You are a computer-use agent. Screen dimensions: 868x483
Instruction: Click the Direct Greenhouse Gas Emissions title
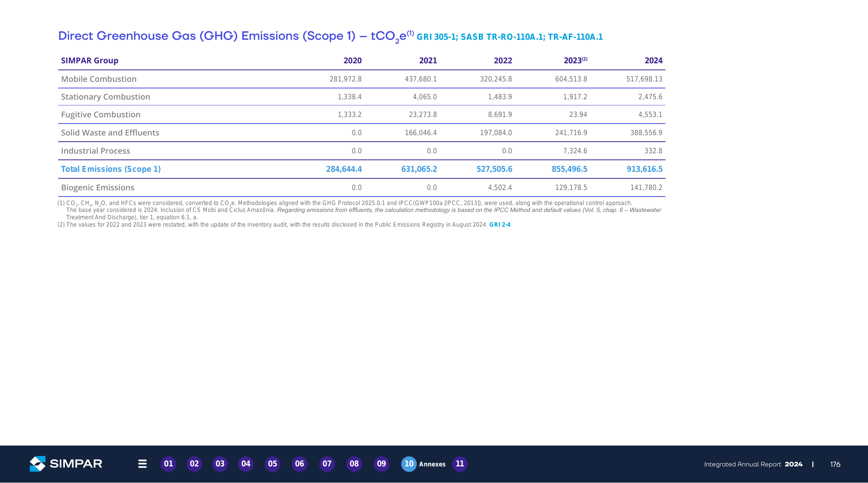[x=236, y=37]
